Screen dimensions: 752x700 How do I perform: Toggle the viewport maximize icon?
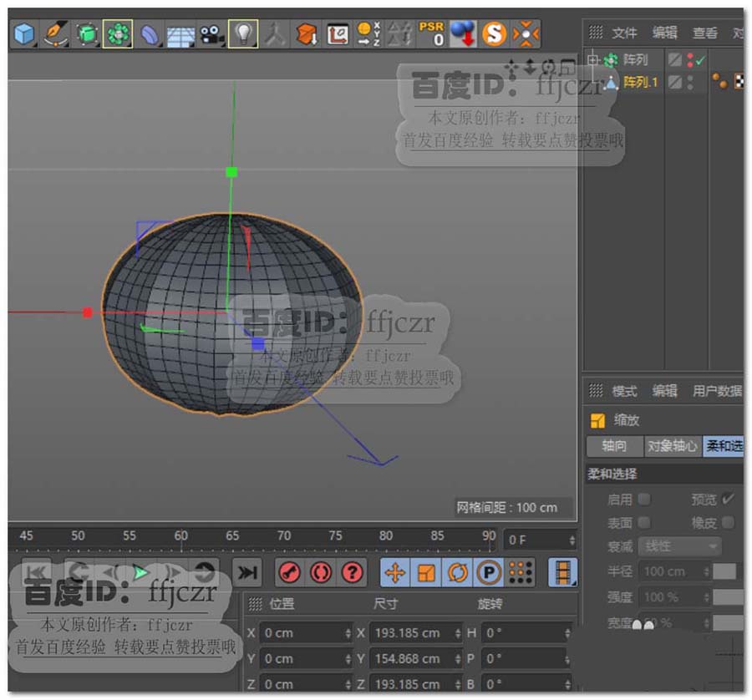click(568, 67)
